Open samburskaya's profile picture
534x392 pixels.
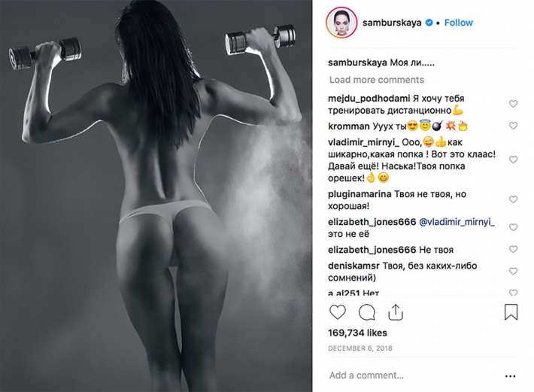click(341, 23)
